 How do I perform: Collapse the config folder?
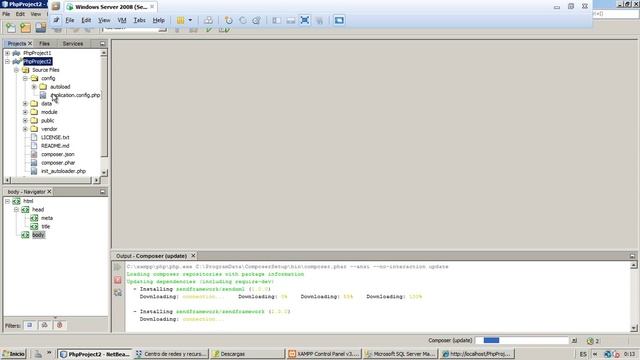[x=25, y=78]
